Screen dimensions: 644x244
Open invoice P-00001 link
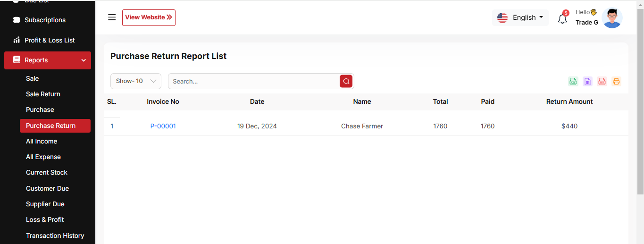tap(163, 126)
